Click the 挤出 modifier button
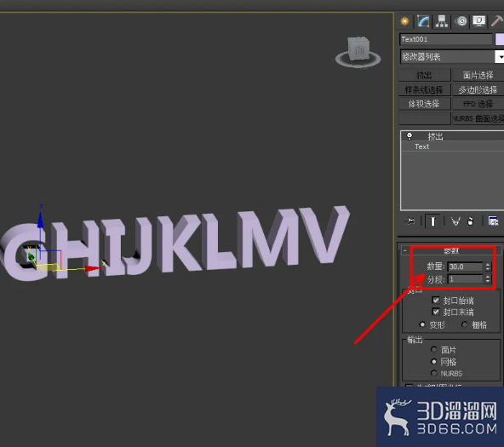The height and width of the screenshot is (447, 504). (x=424, y=75)
